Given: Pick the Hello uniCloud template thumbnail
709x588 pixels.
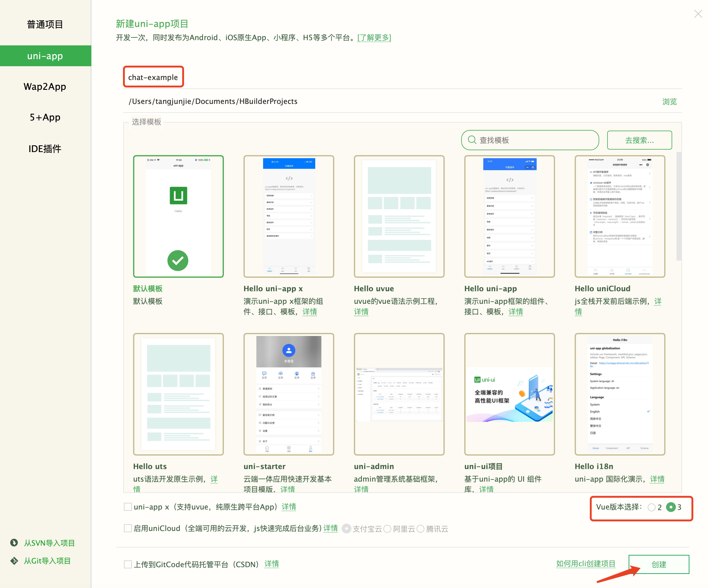Looking at the screenshot, I should [x=619, y=216].
